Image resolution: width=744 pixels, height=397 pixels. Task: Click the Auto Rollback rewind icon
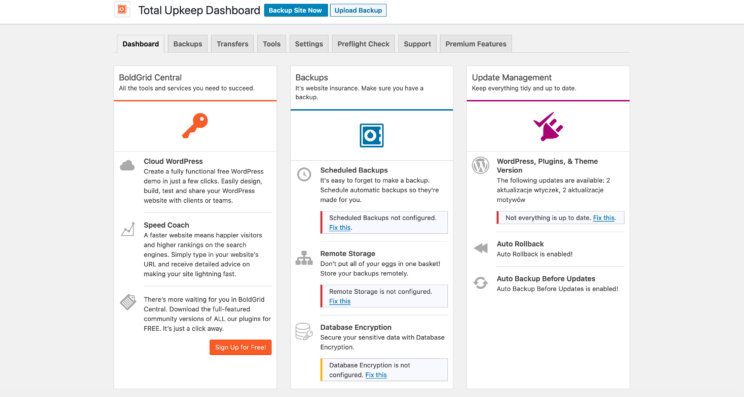481,248
